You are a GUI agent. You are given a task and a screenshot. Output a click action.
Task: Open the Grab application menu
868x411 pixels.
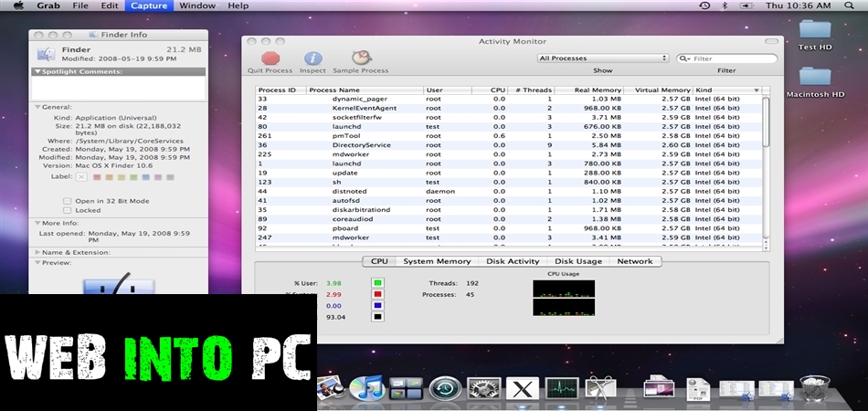point(48,5)
